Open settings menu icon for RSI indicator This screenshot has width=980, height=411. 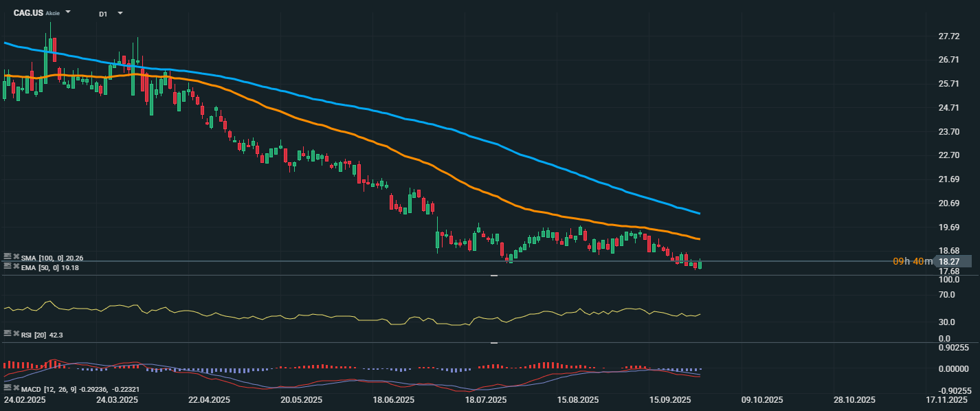click(7, 333)
